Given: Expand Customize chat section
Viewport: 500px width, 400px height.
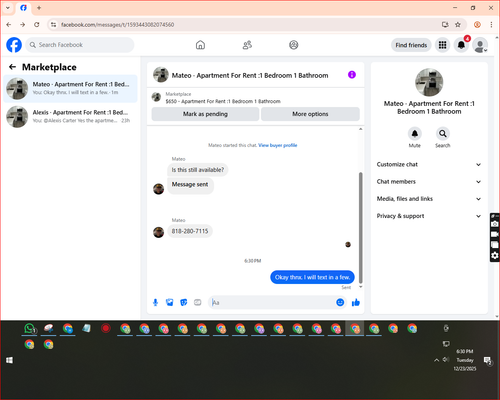Looking at the screenshot, I should [429, 164].
